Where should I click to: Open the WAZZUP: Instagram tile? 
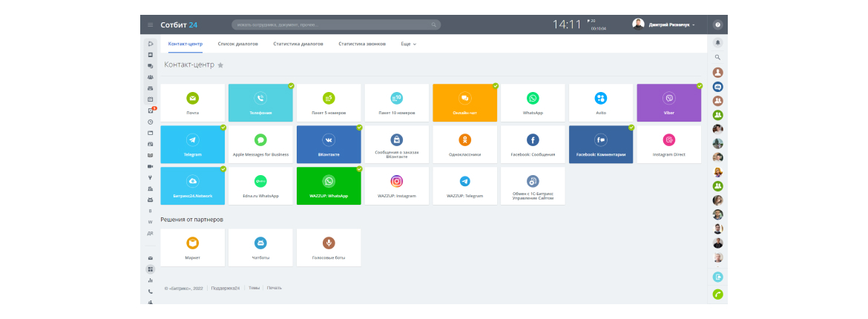click(397, 186)
